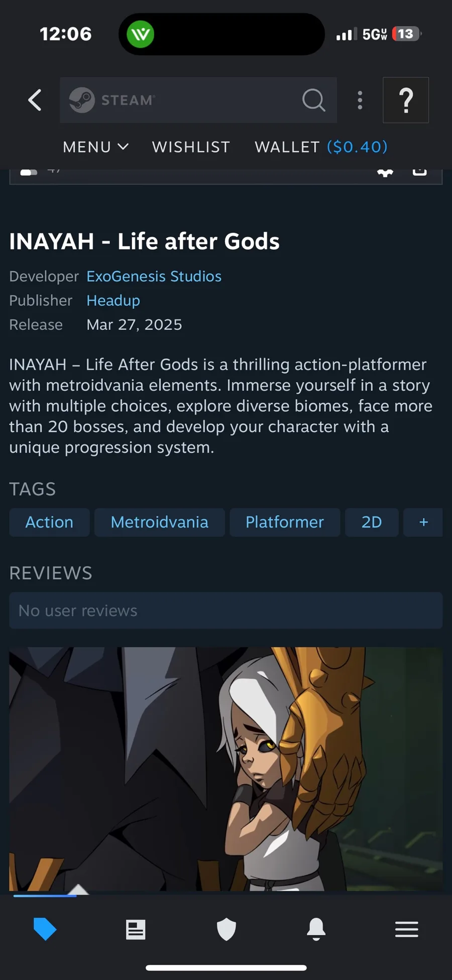Tap the game screenshot of white-haired character
The width and height of the screenshot is (452, 980).
tap(226, 769)
